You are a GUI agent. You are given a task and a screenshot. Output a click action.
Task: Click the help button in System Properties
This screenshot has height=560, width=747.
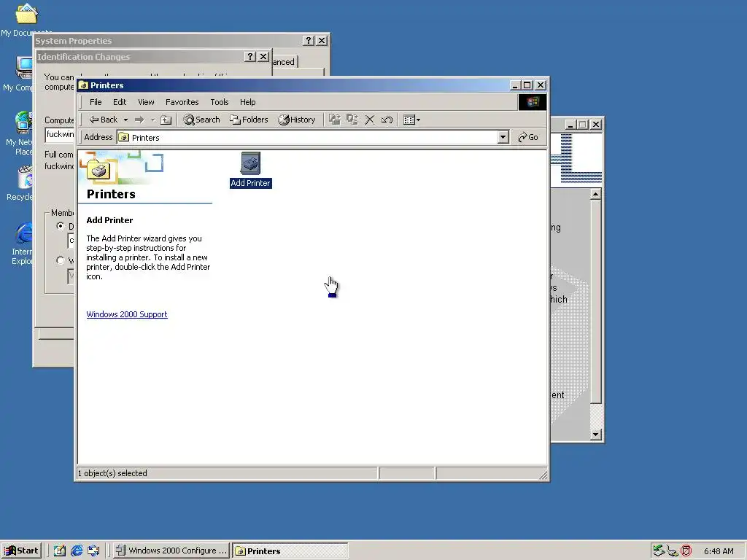309,41
